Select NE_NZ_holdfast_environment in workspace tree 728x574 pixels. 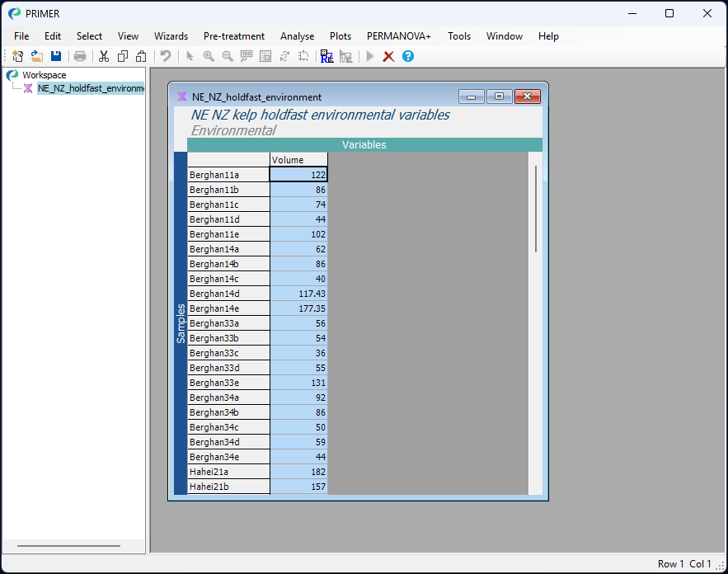coord(90,88)
